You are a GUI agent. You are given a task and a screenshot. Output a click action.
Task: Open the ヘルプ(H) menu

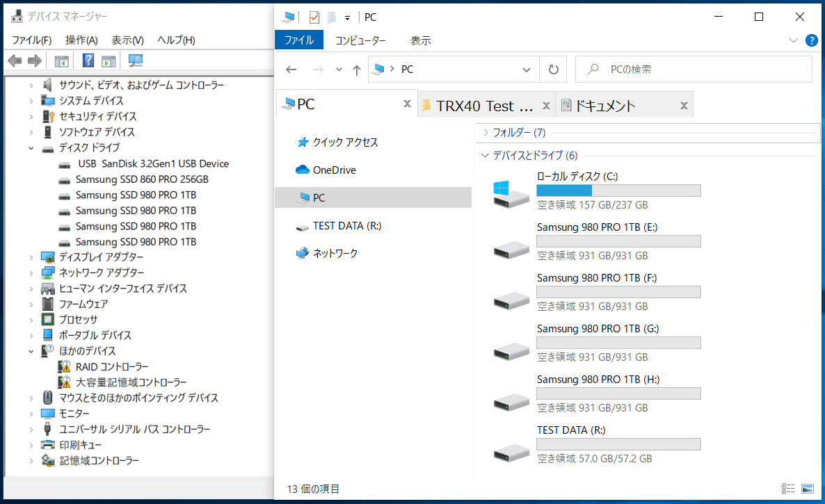coord(176,40)
